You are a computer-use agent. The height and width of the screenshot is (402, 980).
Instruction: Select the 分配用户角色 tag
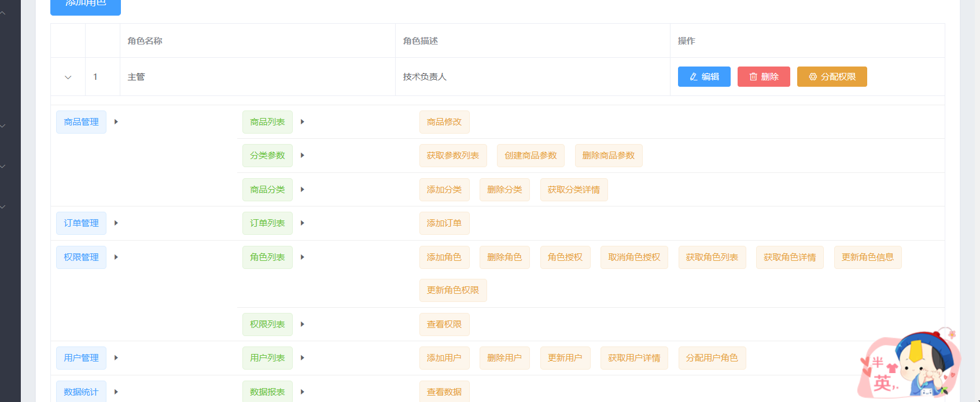(x=712, y=358)
